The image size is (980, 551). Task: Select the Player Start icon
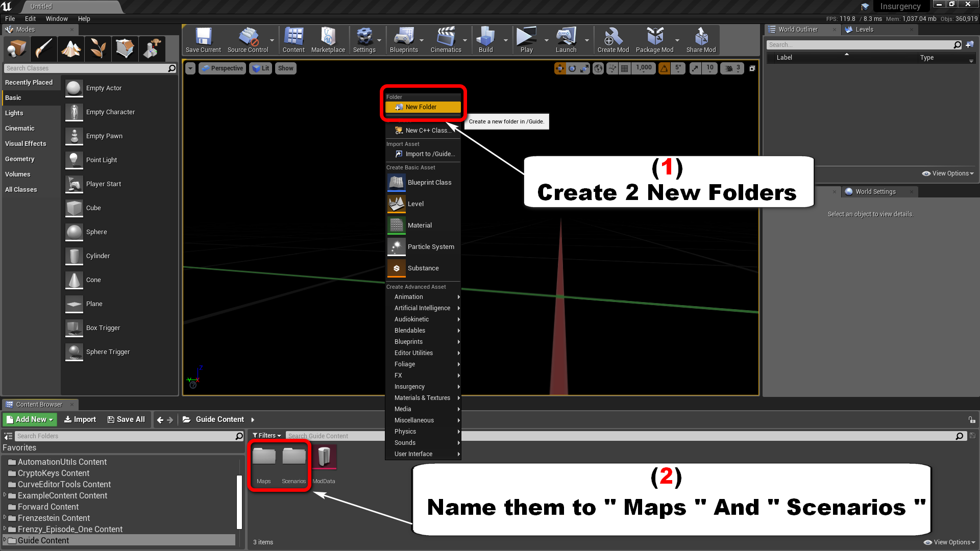click(74, 184)
